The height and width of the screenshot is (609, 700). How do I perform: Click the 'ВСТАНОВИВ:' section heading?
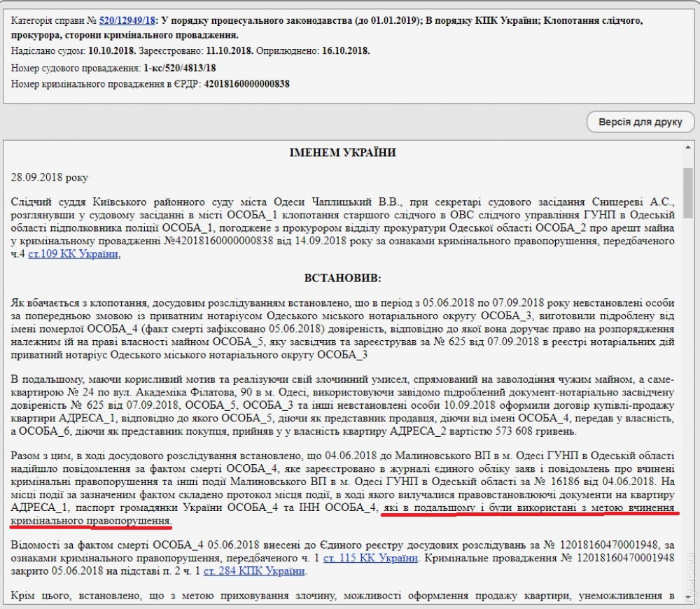(342, 278)
